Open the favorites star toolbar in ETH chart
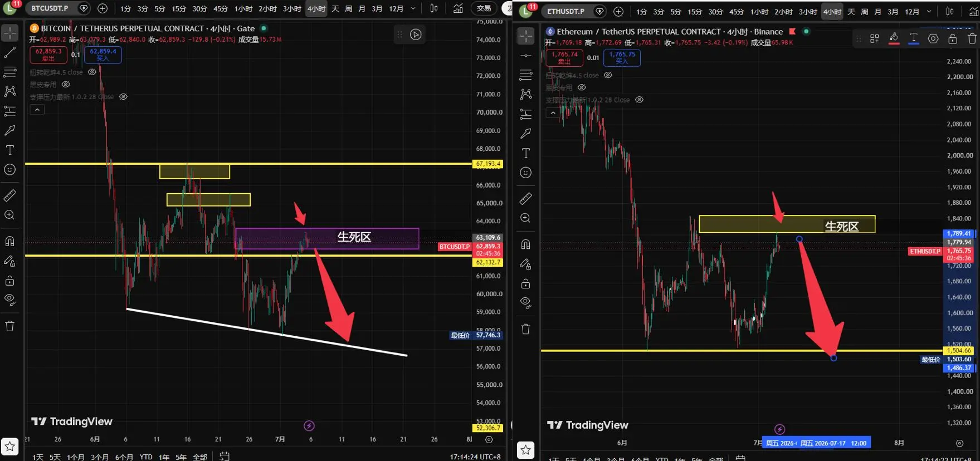 tap(526, 449)
